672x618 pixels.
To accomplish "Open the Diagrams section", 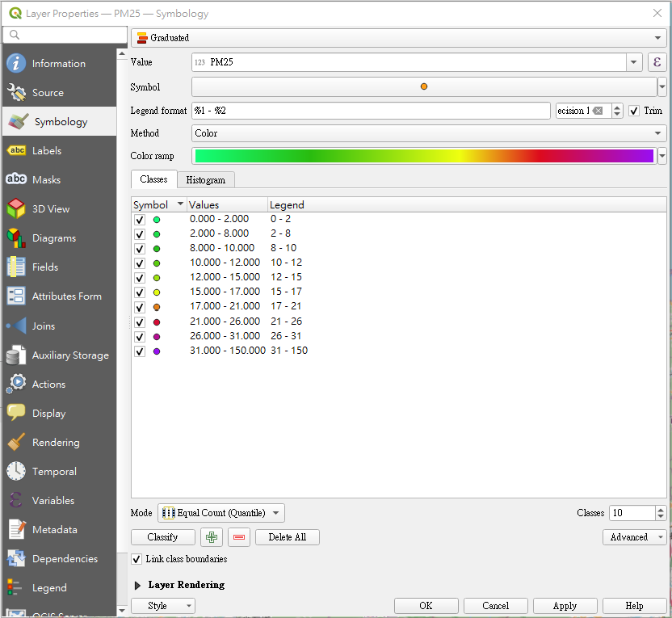I will 59,238.
